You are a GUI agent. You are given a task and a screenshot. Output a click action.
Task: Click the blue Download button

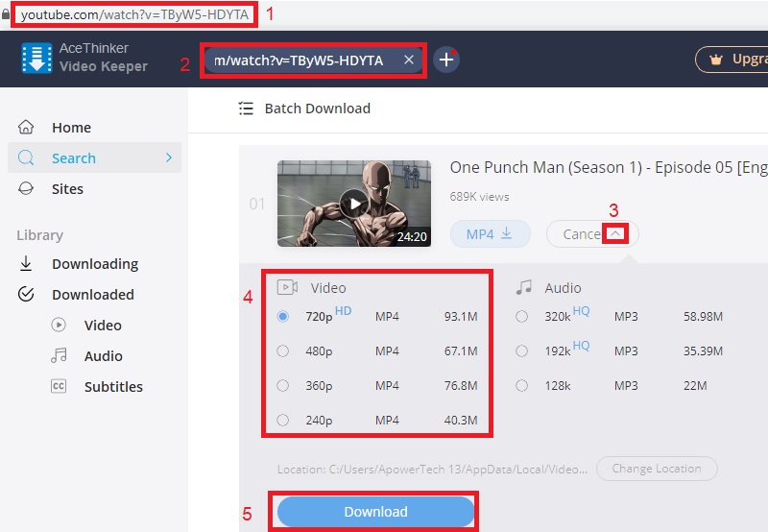click(376, 512)
